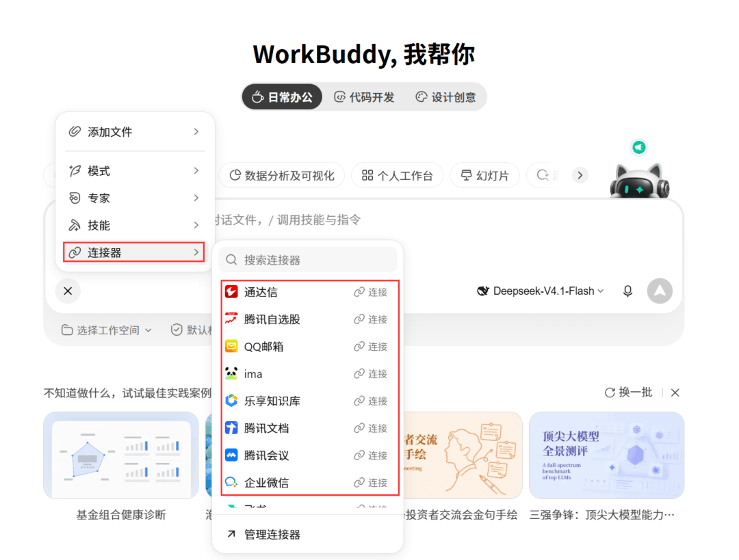Click the 腾讯文档 connector icon
This screenshot has height=560, width=739.
tap(231, 428)
